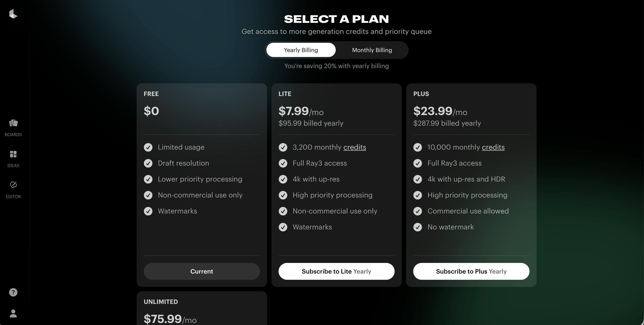Click the Lite plan $7.99 price
Viewport: 644px width, 325px height.
(293, 111)
